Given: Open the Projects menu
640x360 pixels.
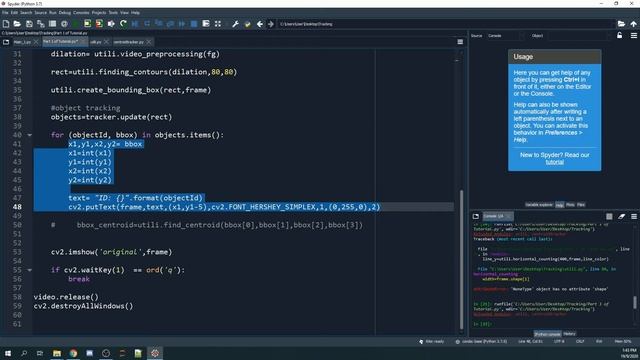Looking at the screenshot, I should [x=99, y=13].
